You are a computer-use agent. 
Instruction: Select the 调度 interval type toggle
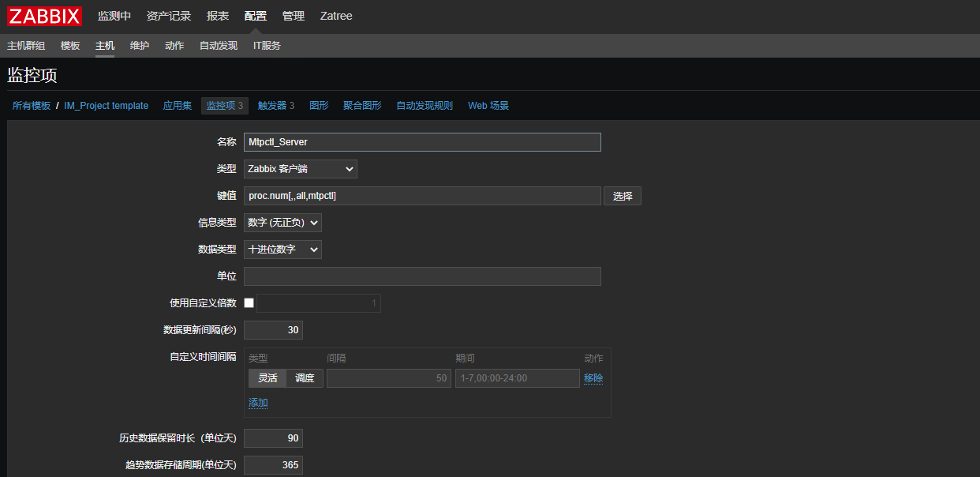coord(305,378)
